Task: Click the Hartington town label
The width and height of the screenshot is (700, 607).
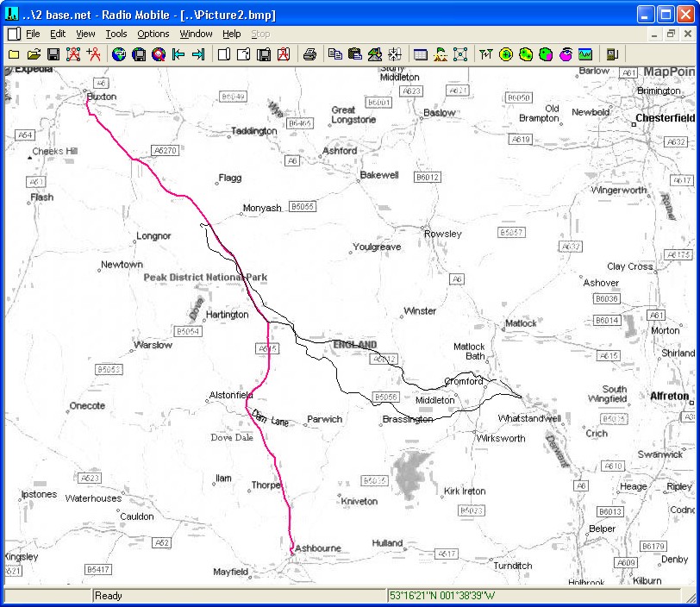Action: (228, 315)
